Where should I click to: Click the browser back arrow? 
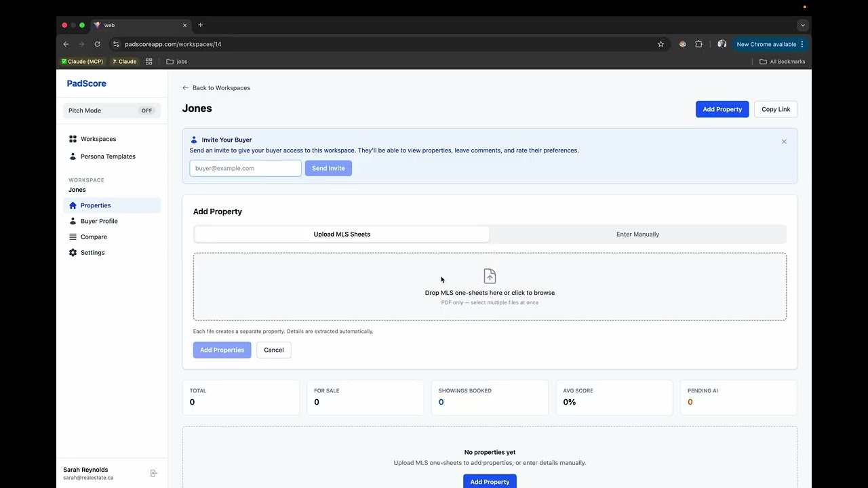[x=66, y=44]
